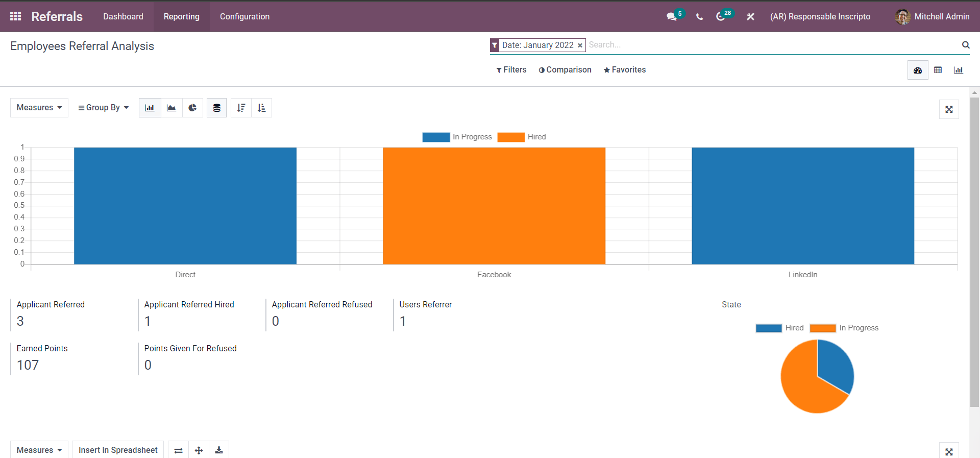Open the apps grid menu

(x=15, y=16)
